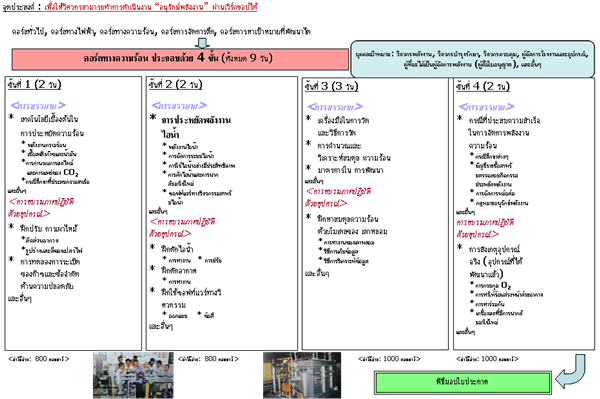Click the 'ขั้นที่ 1 (2 วัน)' heading
The width and height of the screenshot is (600, 399).
click(34, 85)
